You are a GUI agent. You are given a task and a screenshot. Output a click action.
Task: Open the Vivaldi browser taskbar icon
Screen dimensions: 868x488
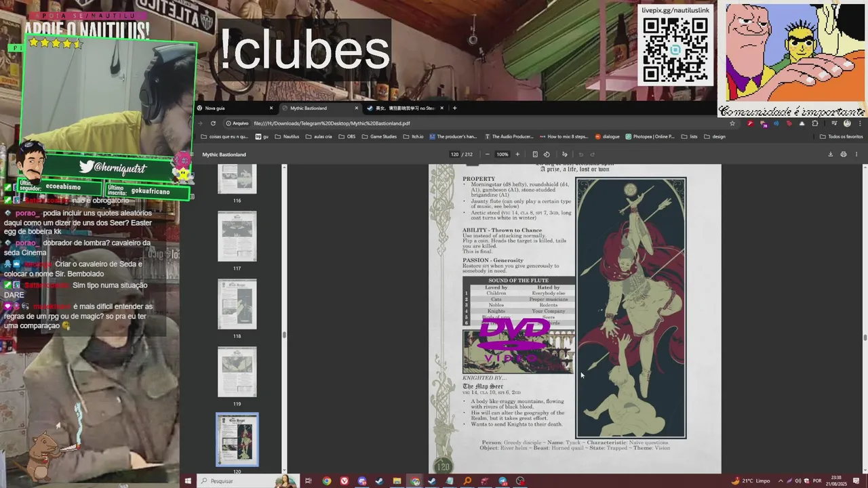click(344, 481)
